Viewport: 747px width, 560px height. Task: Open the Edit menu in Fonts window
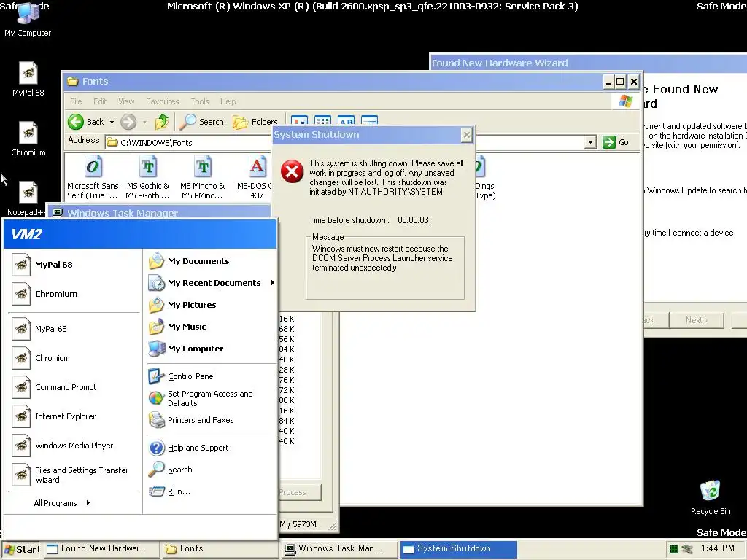(x=100, y=101)
